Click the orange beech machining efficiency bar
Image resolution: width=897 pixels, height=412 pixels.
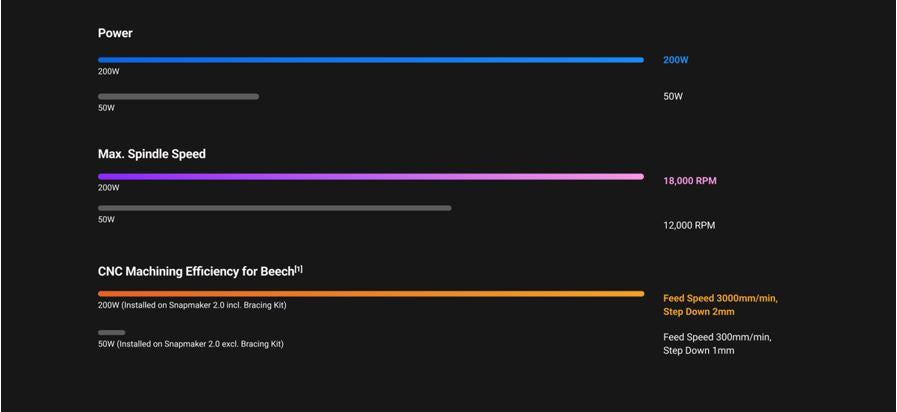tap(370, 294)
